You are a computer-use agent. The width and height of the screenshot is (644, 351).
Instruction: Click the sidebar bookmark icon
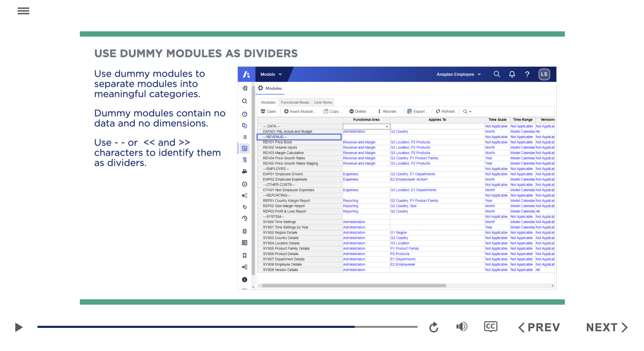coord(245,255)
